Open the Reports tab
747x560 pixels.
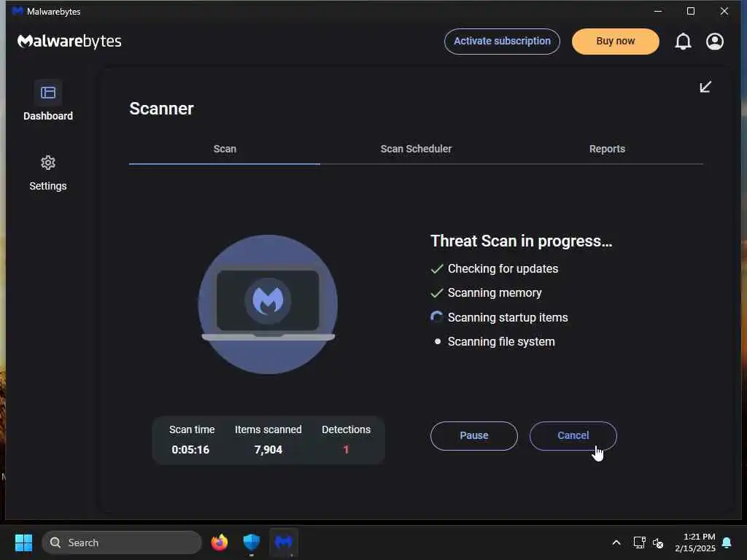607,149
